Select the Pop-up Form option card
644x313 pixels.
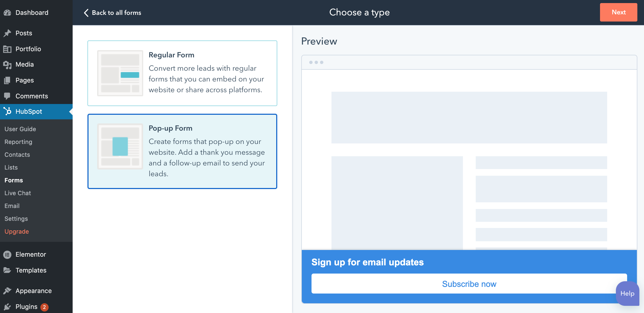tap(182, 151)
